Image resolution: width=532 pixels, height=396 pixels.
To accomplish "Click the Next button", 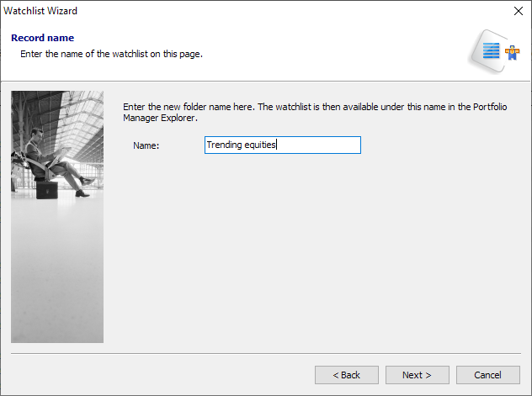I will (417, 375).
